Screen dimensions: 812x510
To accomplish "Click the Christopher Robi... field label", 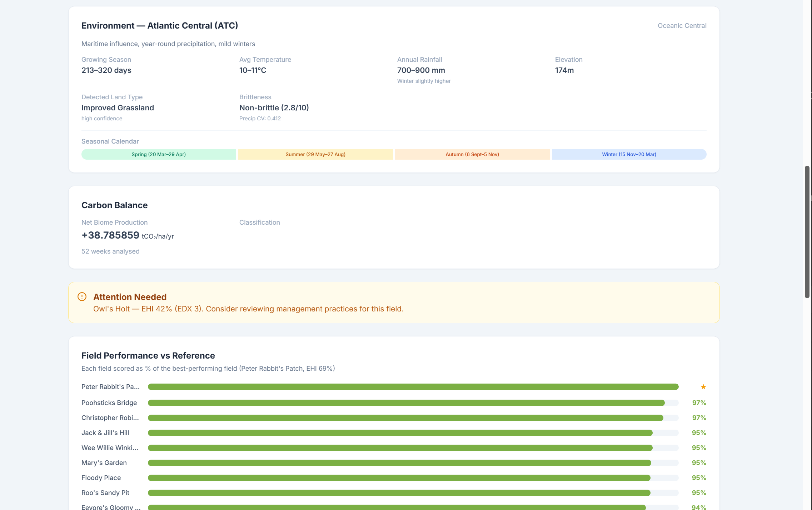I will coord(110,418).
